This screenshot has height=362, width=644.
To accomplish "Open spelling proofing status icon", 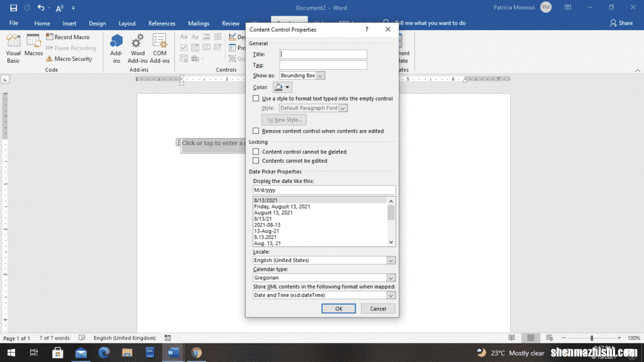I will tap(82, 337).
